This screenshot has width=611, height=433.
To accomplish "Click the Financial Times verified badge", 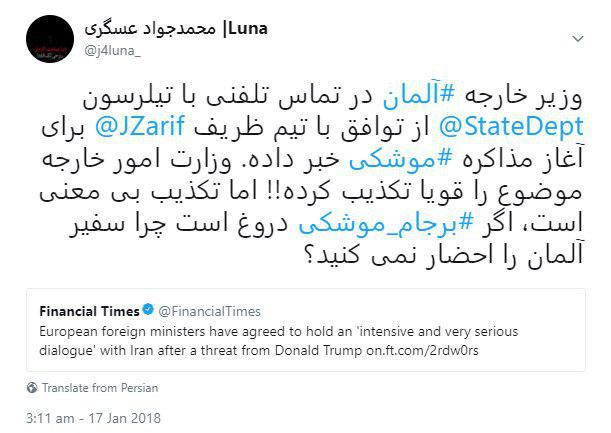I will point(148,310).
